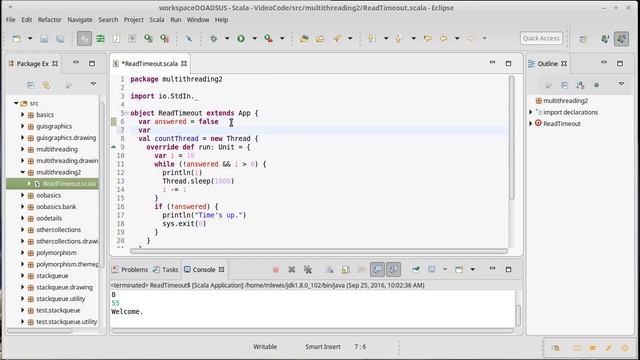Switch to the Scala perspective icon
Image resolution: width=640 pixels, height=360 pixels.
coord(622,39)
